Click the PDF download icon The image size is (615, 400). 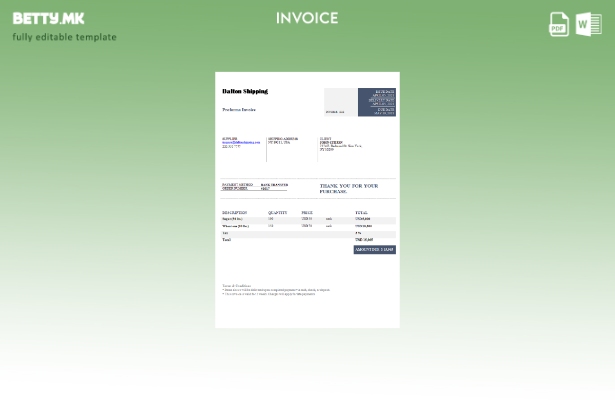559,24
